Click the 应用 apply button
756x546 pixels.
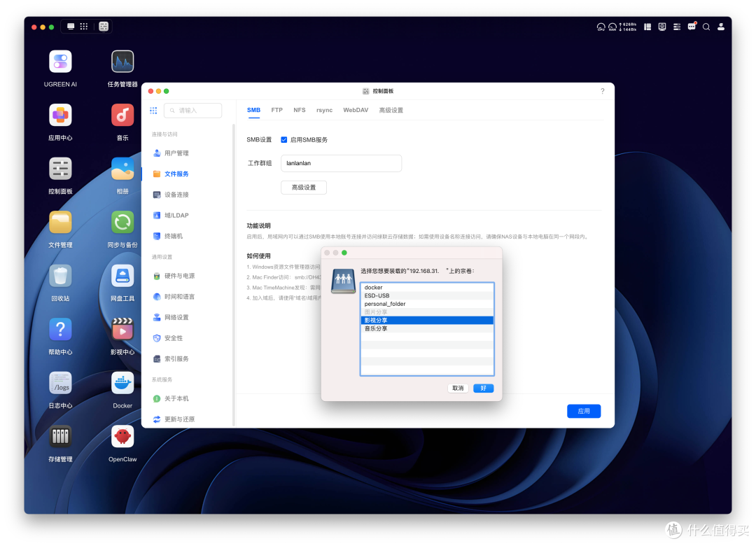pyautogui.click(x=584, y=411)
